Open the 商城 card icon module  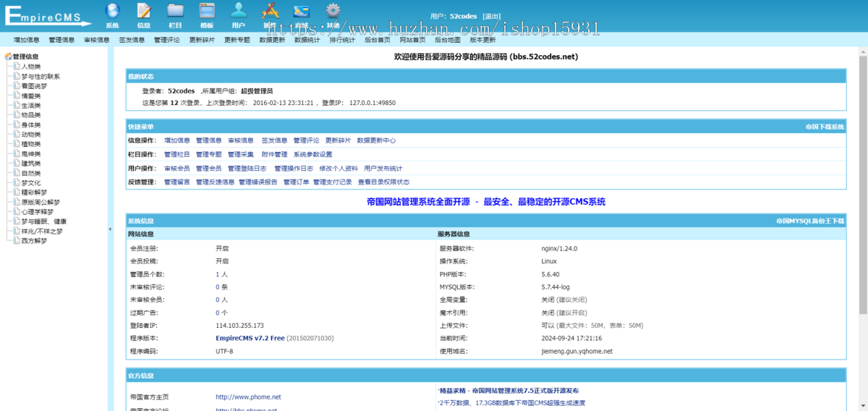click(x=302, y=15)
